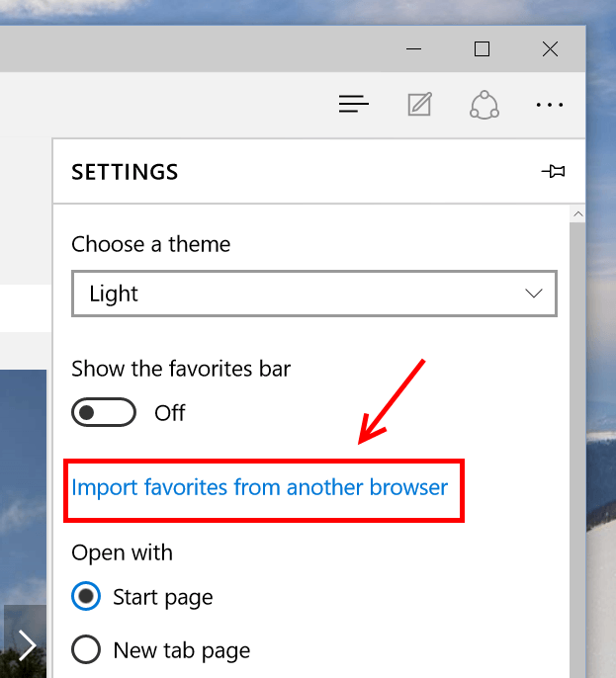The height and width of the screenshot is (678, 616).
Task: Open the Choose a theme dropdown
Action: pyautogui.click(x=314, y=294)
